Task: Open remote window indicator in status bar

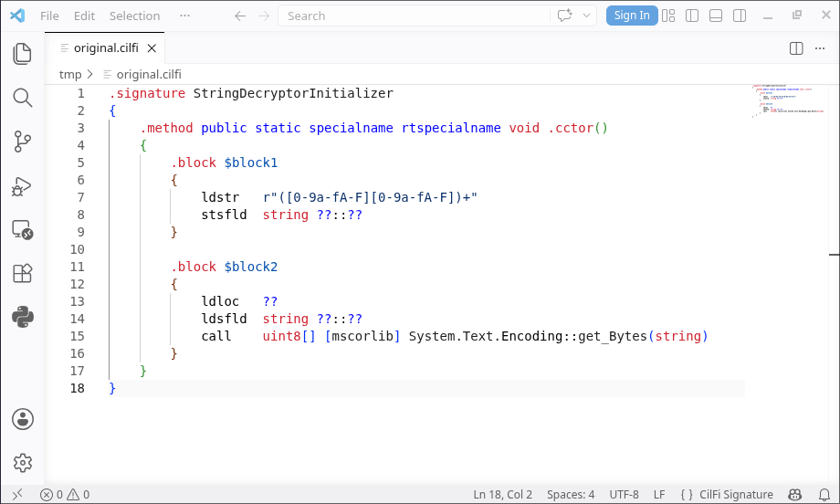Action: tap(17, 494)
